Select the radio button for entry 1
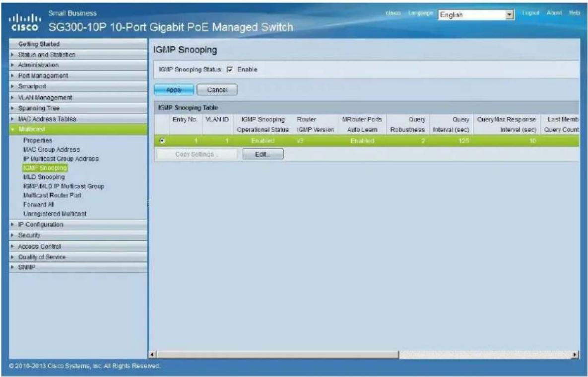The width and height of the screenshot is (588, 377). tap(162, 141)
